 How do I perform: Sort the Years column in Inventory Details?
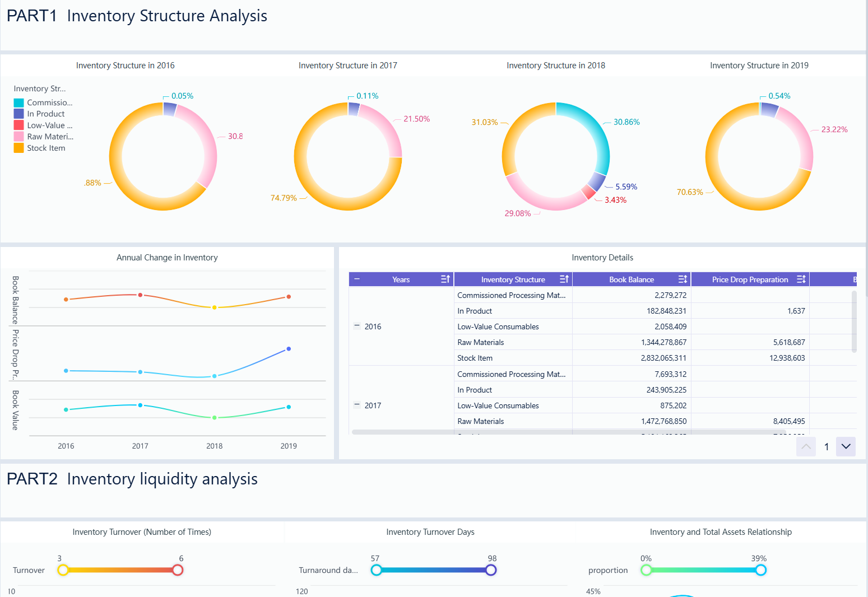click(445, 279)
